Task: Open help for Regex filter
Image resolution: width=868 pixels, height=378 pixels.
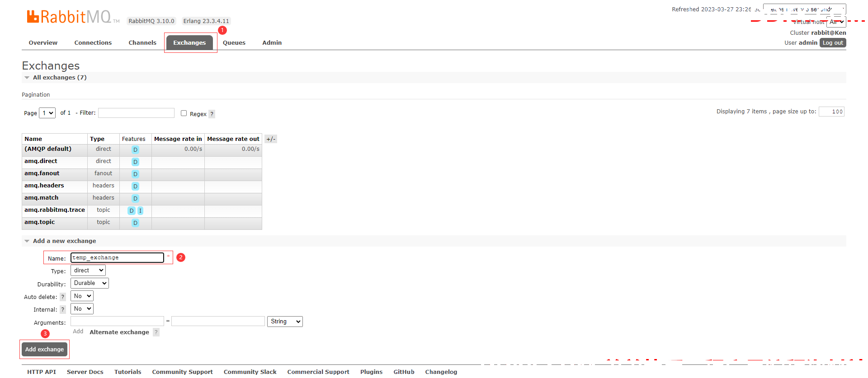Action: click(x=212, y=114)
